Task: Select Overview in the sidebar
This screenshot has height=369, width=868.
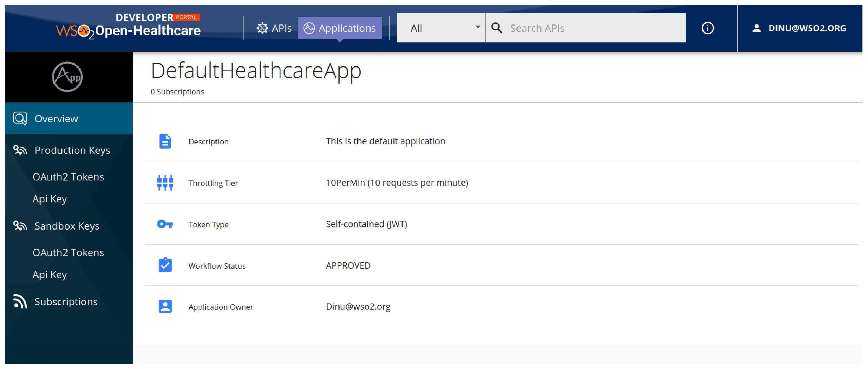Action: click(x=69, y=118)
